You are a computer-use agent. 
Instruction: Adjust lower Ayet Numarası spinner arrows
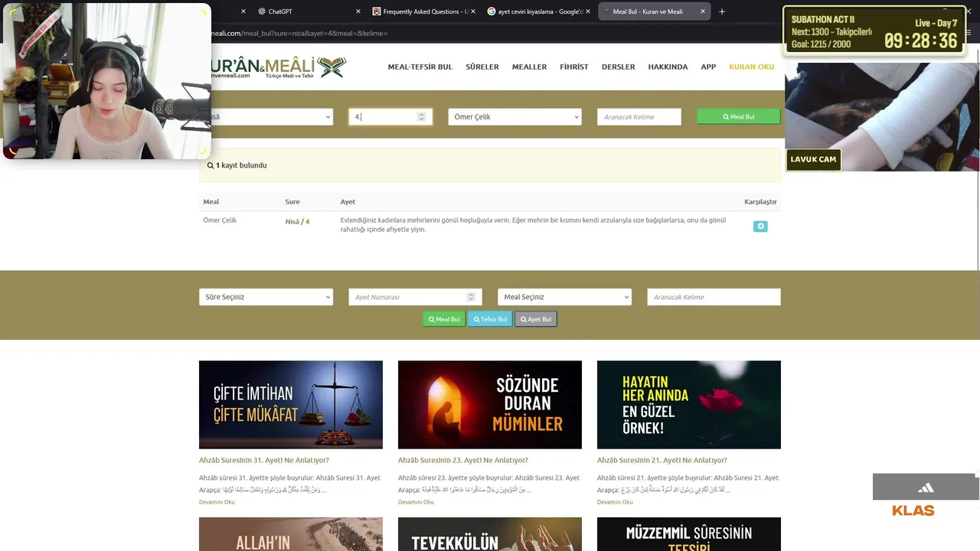pos(471,297)
